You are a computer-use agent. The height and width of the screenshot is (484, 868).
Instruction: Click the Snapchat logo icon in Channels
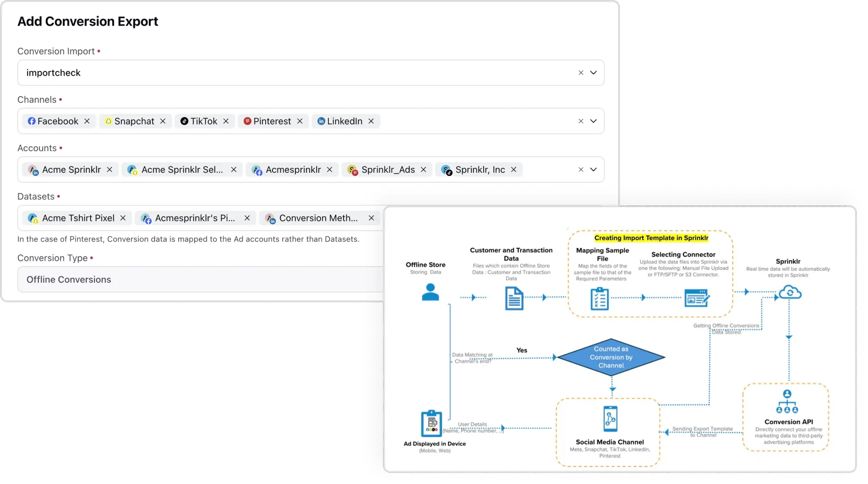(109, 121)
